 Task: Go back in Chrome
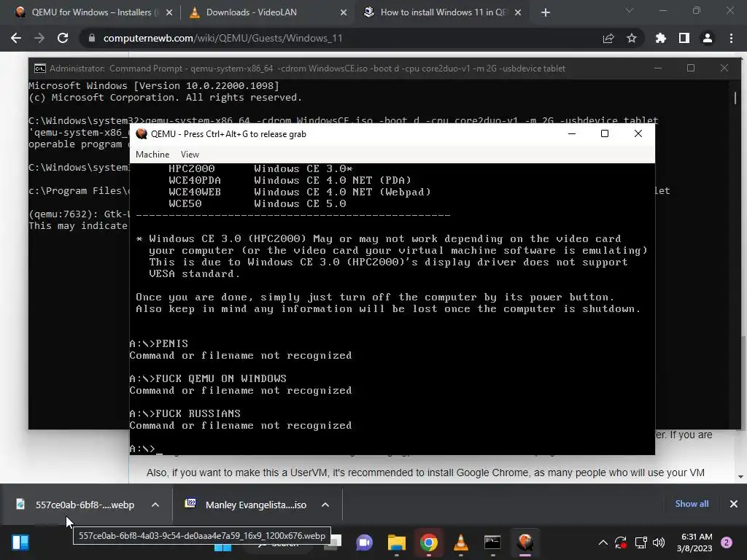point(16,38)
